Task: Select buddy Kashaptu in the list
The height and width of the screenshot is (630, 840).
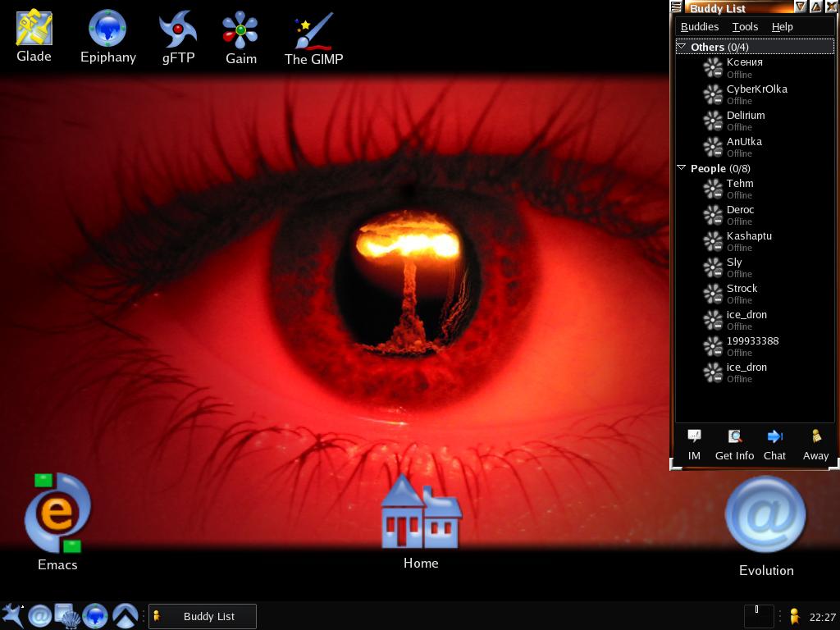Action: click(749, 236)
